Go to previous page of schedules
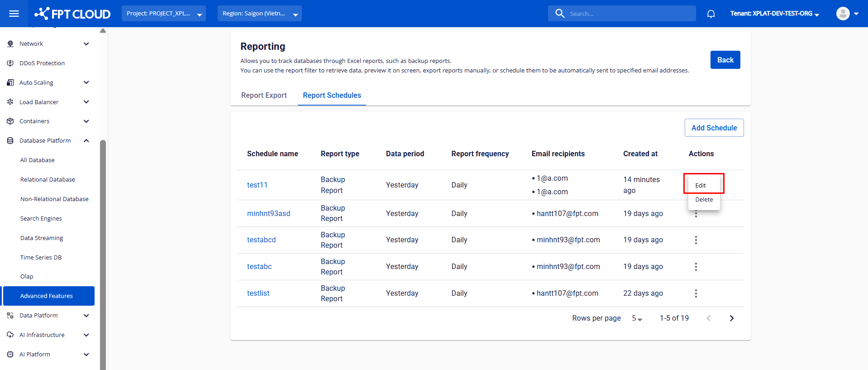Screen dimensions: 868x370 coord(709,318)
